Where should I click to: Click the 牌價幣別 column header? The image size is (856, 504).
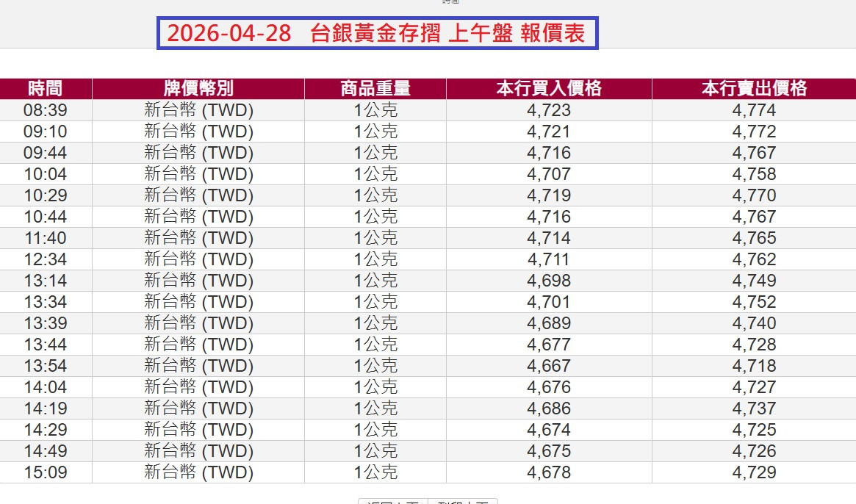click(198, 88)
